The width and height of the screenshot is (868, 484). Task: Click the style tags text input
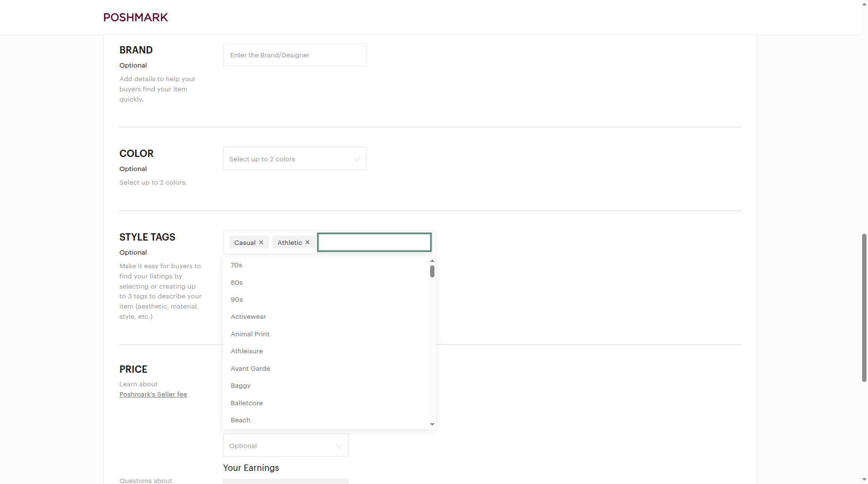point(374,242)
